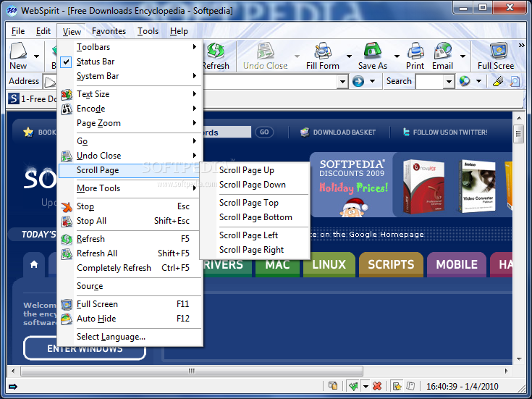Click Full Screen entry in View menu

130,304
